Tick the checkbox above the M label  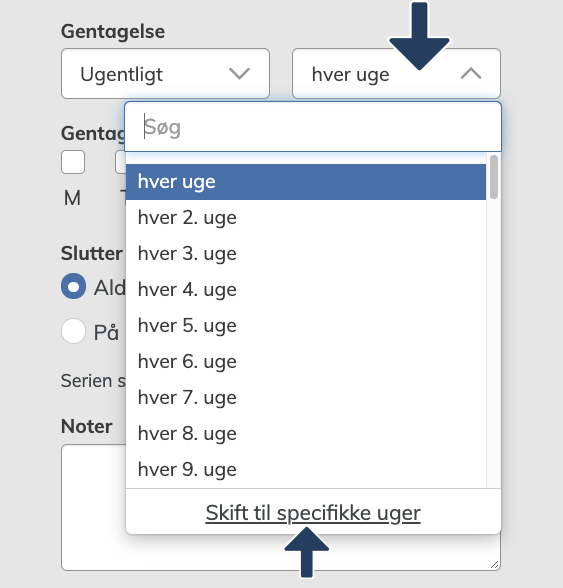coord(73,162)
